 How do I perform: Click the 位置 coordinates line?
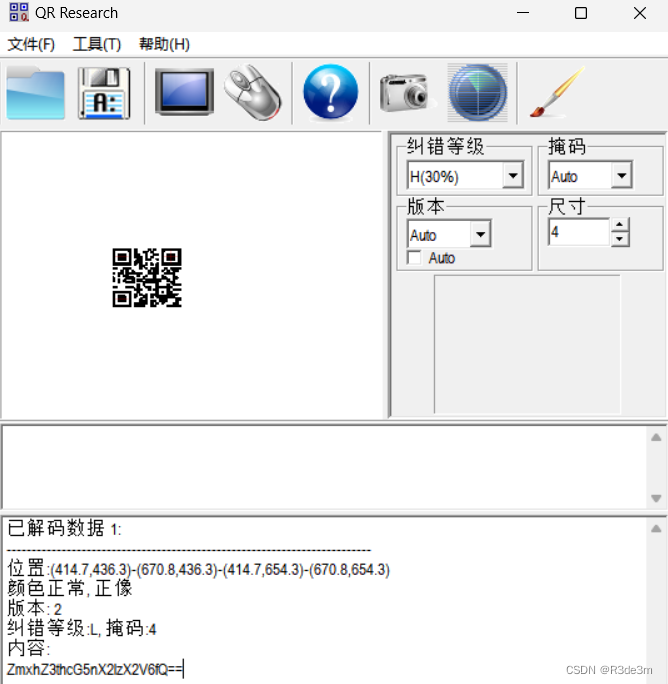click(x=199, y=569)
